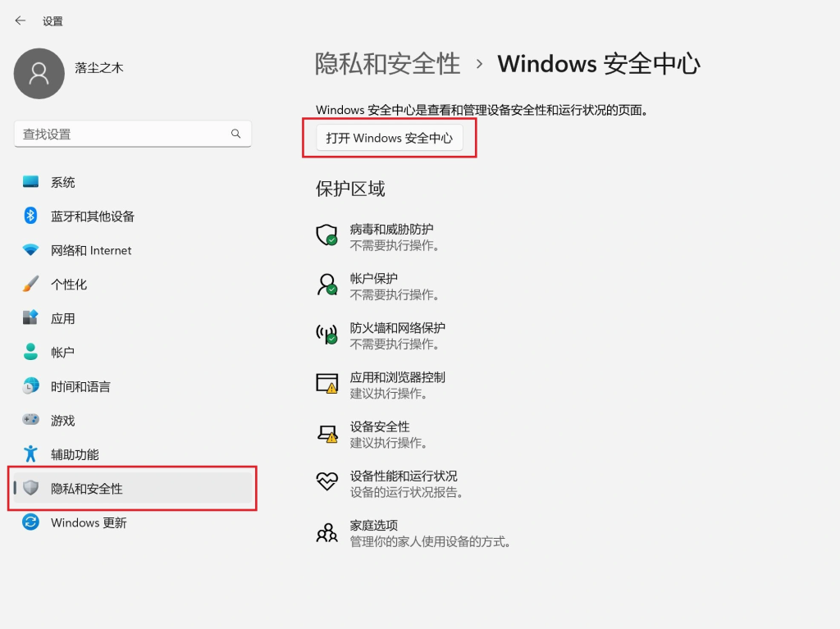
Task: Click the Windows 安全中心 page title
Action: tap(598, 64)
